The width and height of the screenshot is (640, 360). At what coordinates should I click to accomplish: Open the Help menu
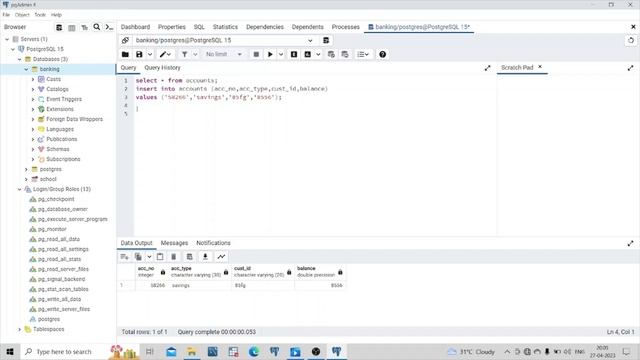(x=56, y=15)
